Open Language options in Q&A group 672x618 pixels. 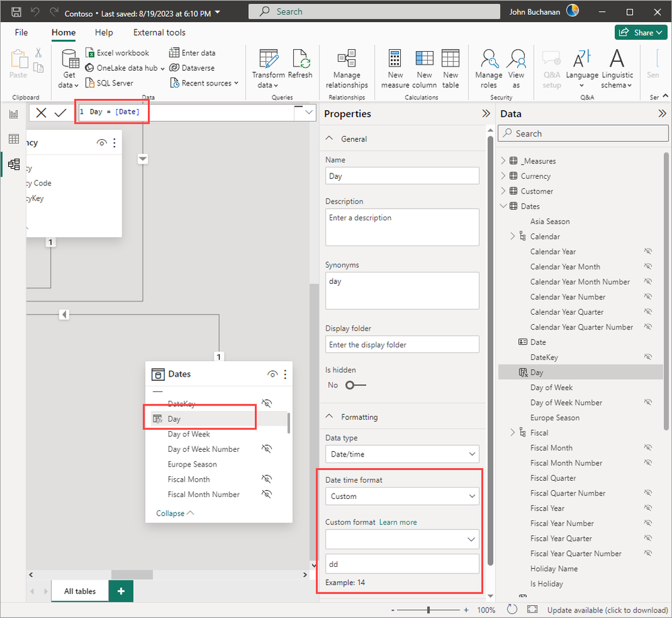click(582, 69)
